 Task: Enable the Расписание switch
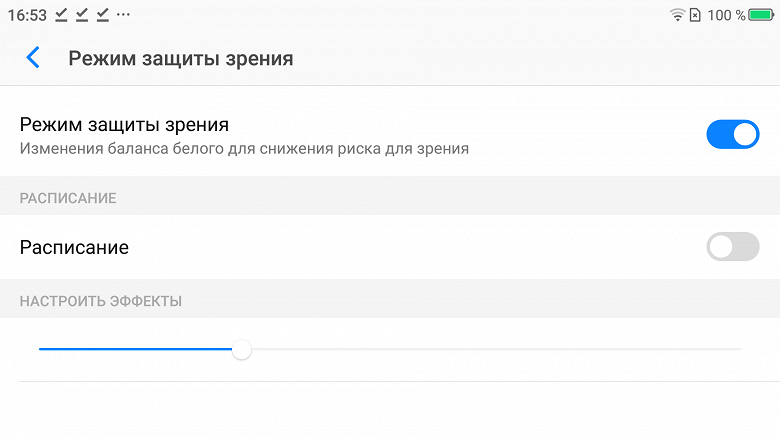[733, 247]
